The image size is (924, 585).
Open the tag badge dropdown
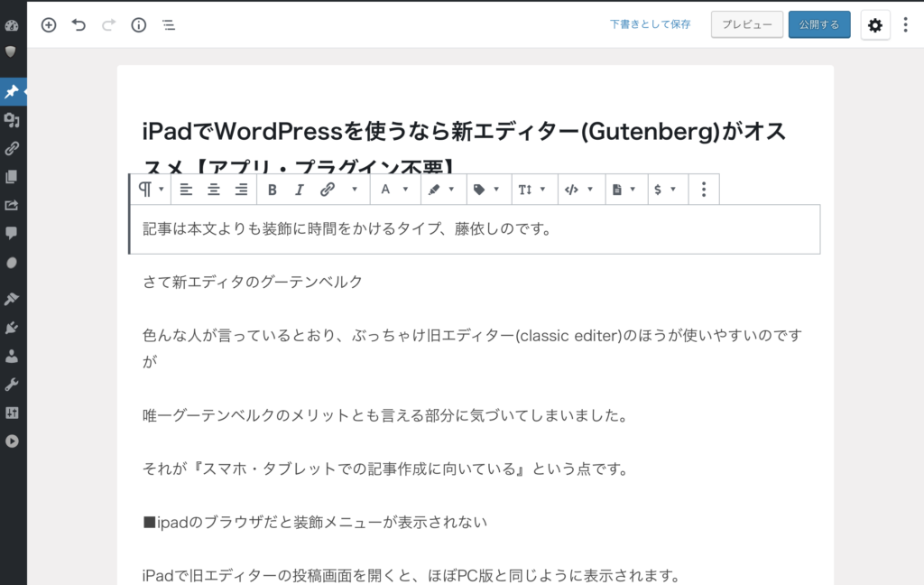pyautogui.click(x=486, y=190)
